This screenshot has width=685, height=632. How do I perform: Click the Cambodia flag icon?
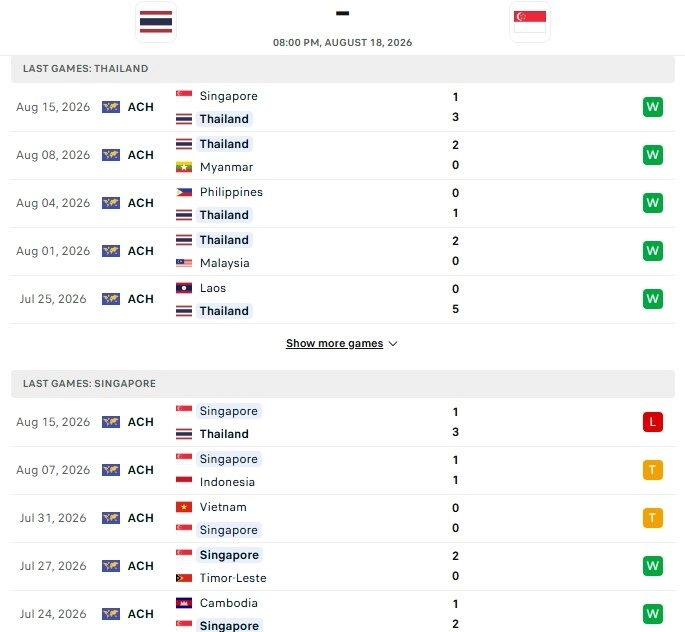pyautogui.click(x=184, y=603)
